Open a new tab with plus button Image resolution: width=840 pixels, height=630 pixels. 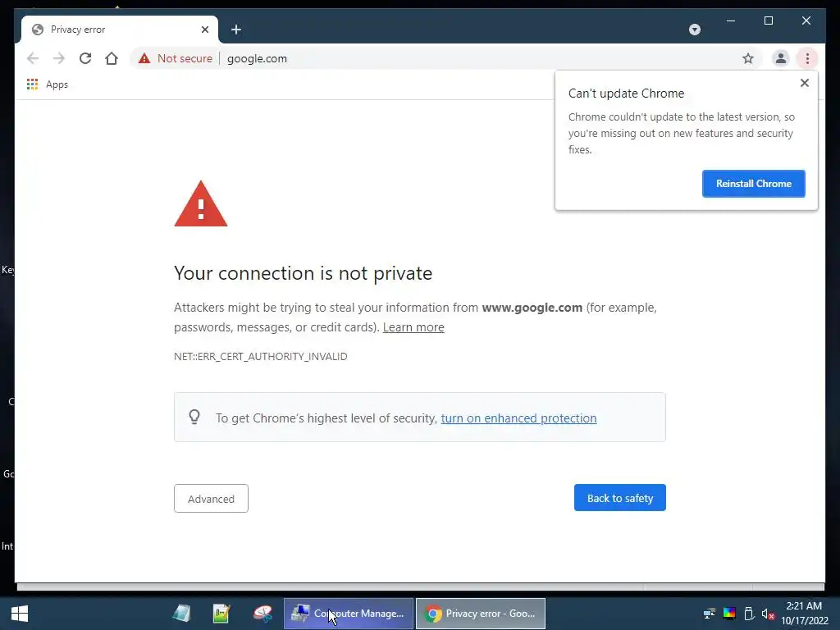[x=236, y=30]
